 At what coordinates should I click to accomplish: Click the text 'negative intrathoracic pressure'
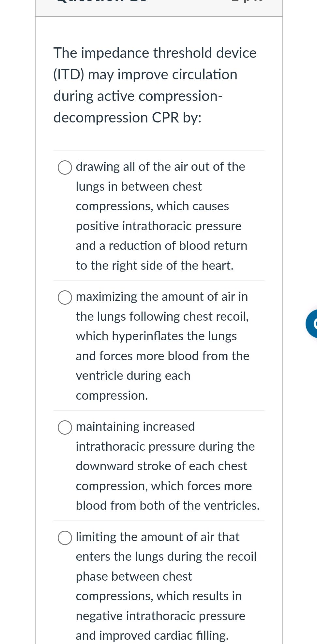(160, 616)
